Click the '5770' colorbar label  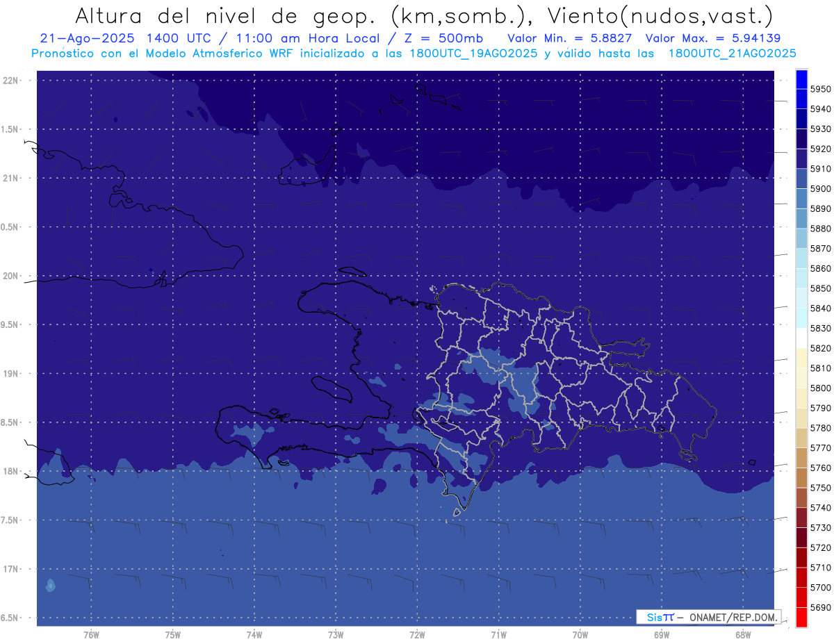[820, 448]
